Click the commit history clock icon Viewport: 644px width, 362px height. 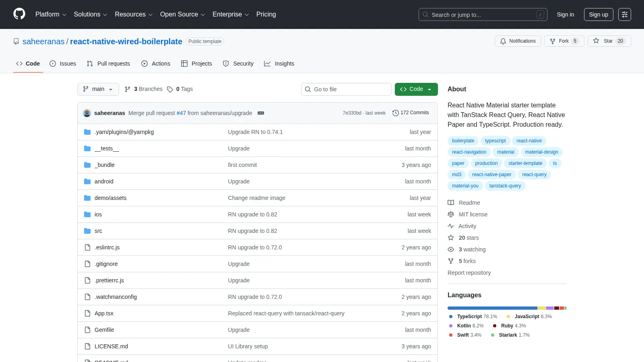tap(396, 113)
